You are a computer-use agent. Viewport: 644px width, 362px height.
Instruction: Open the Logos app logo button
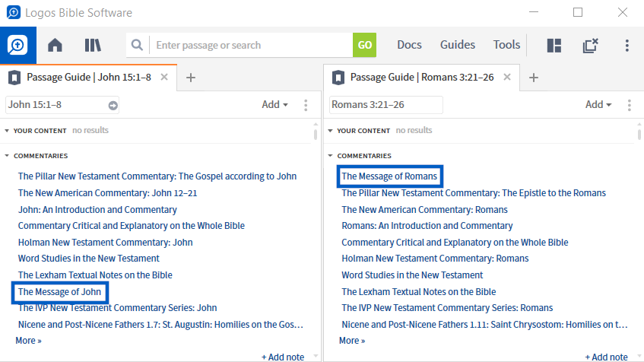[x=17, y=45]
